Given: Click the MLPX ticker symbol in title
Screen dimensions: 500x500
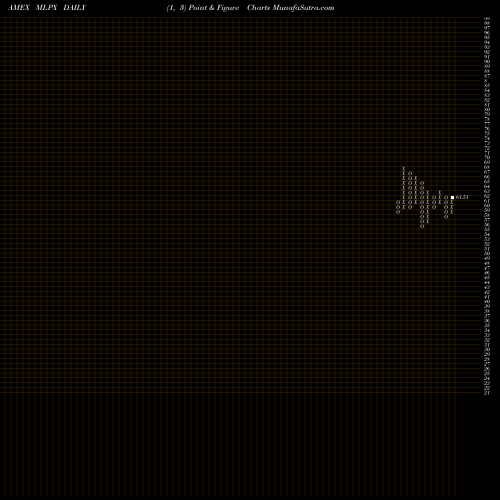Looking at the screenshot, I should coord(46,8).
